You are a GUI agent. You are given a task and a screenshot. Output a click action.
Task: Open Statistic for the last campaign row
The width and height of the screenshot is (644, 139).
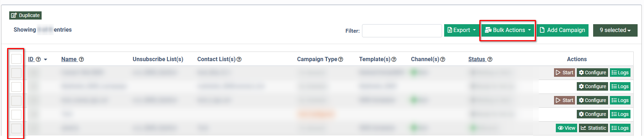coord(593,128)
